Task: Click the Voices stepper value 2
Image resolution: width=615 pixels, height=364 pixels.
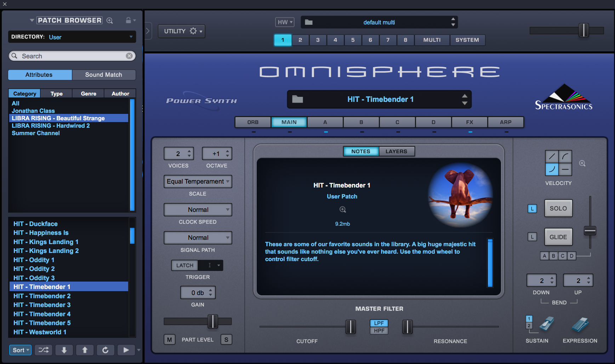Action: click(178, 154)
